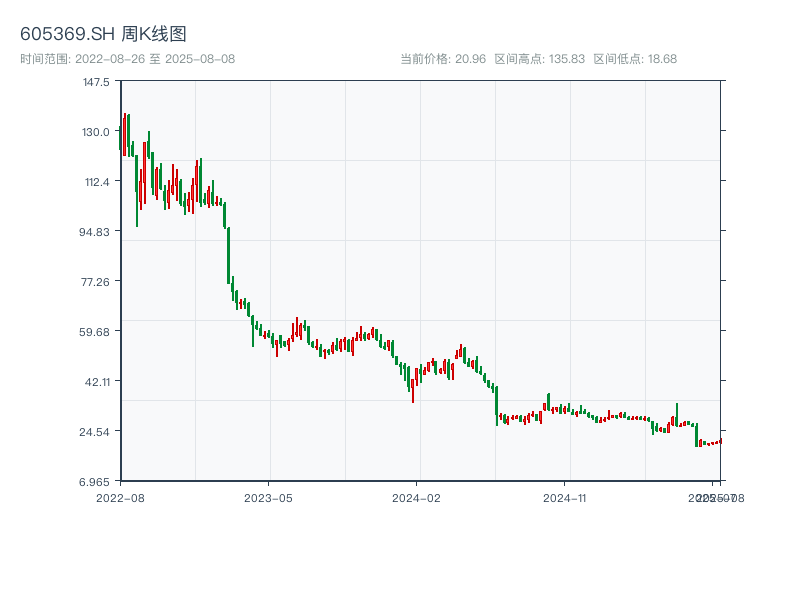Click the 2024-02 x-axis date label
Image resolution: width=800 pixels, height=600 pixels.
[417, 497]
